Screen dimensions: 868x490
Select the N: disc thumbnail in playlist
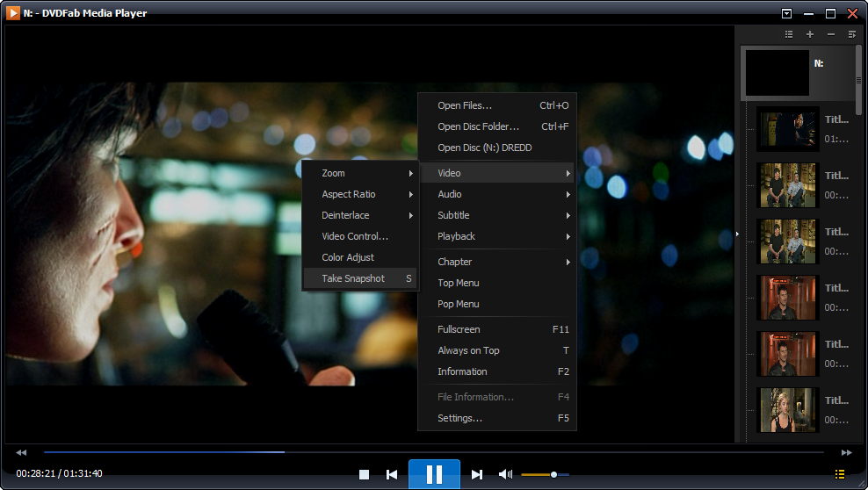click(x=778, y=73)
